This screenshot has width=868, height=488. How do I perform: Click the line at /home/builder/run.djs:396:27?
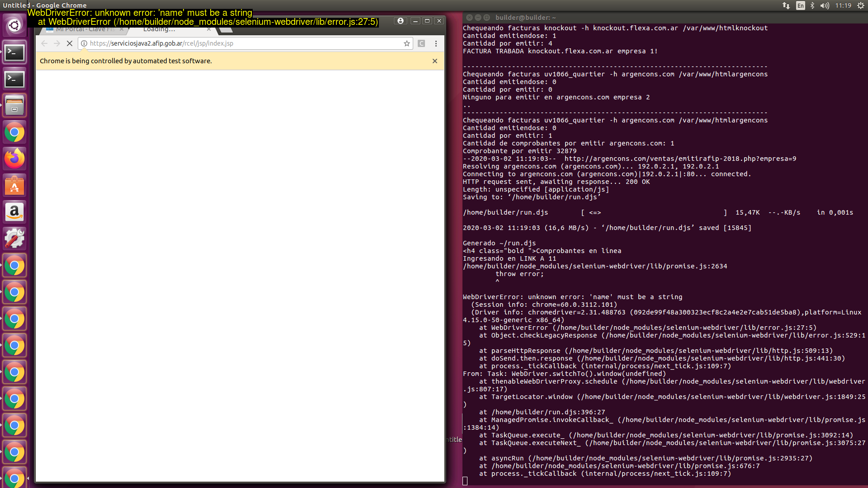pos(542,412)
